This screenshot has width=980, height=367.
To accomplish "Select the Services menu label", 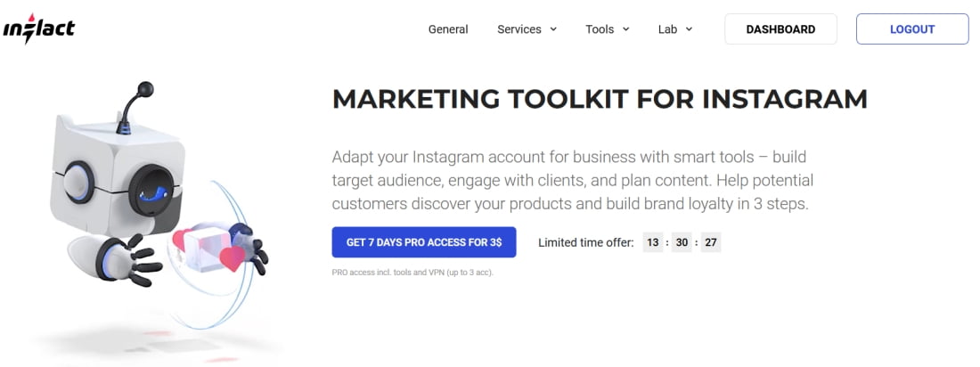I will [x=519, y=29].
